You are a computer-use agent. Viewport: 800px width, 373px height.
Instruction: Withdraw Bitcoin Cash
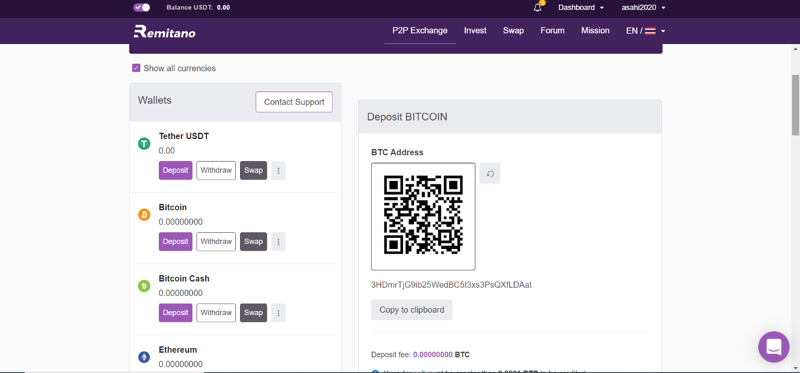[x=216, y=313]
